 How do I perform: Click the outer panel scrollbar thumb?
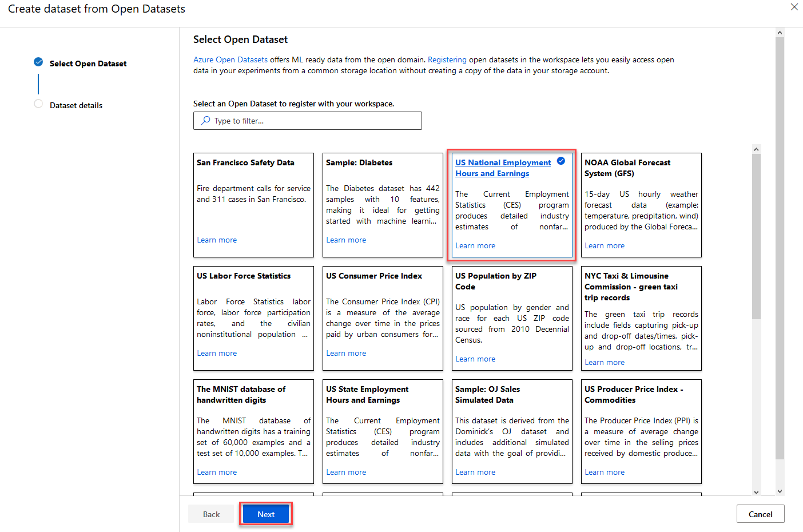780,248
